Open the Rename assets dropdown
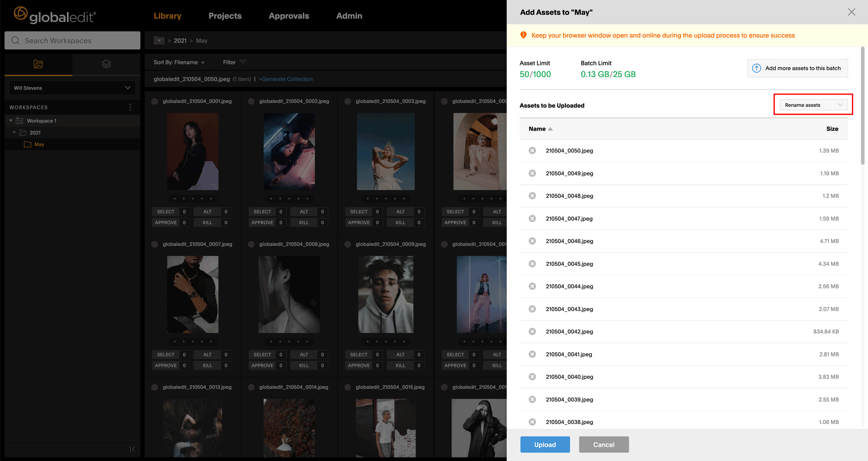The height and width of the screenshot is (461, 868). [x=813, y=105]
